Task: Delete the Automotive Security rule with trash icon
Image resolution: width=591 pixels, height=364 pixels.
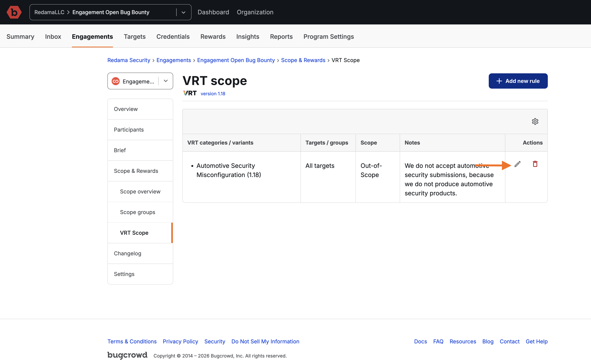Action: coord(535,164)
